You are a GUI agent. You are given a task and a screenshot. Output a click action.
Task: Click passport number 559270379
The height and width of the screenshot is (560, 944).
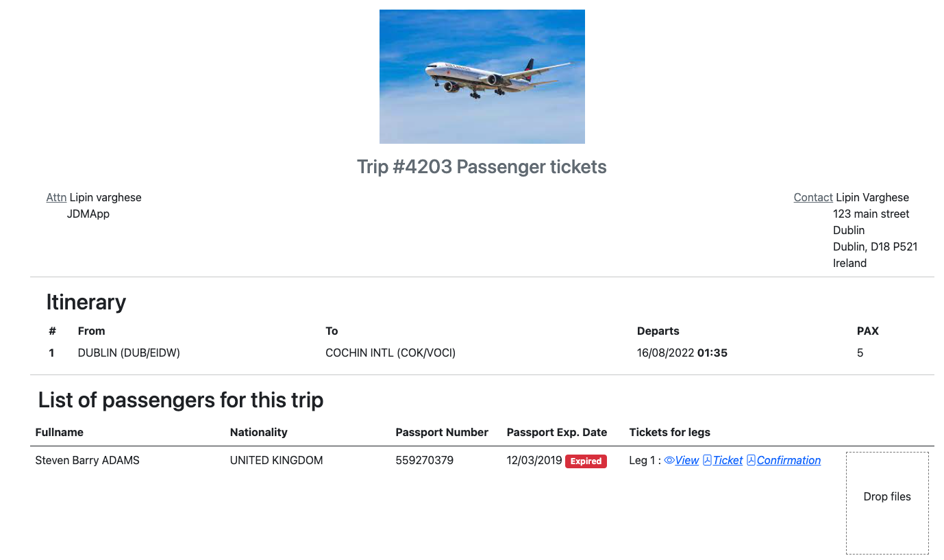425,461
